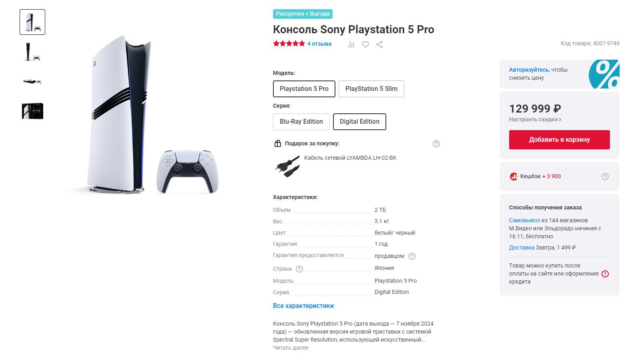Open 'Все характеристики' full specs

coord(303,306)
